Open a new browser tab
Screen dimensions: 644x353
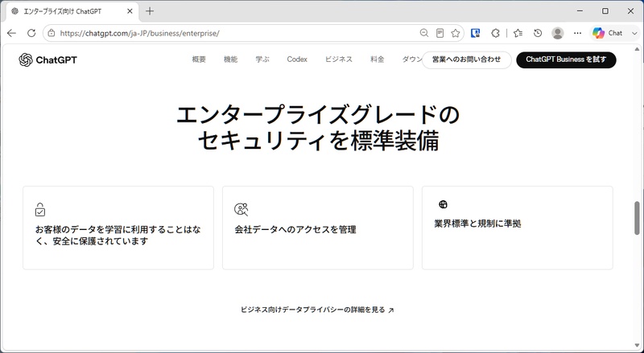pos(150,11)
